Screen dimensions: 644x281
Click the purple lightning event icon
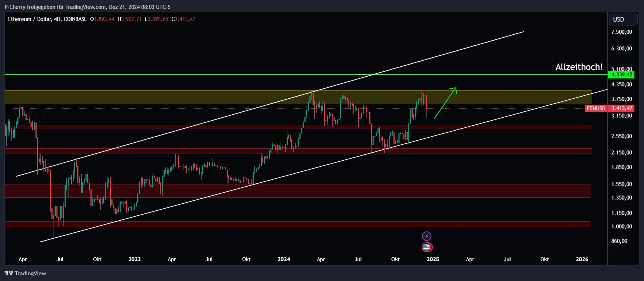coord(426,236)
